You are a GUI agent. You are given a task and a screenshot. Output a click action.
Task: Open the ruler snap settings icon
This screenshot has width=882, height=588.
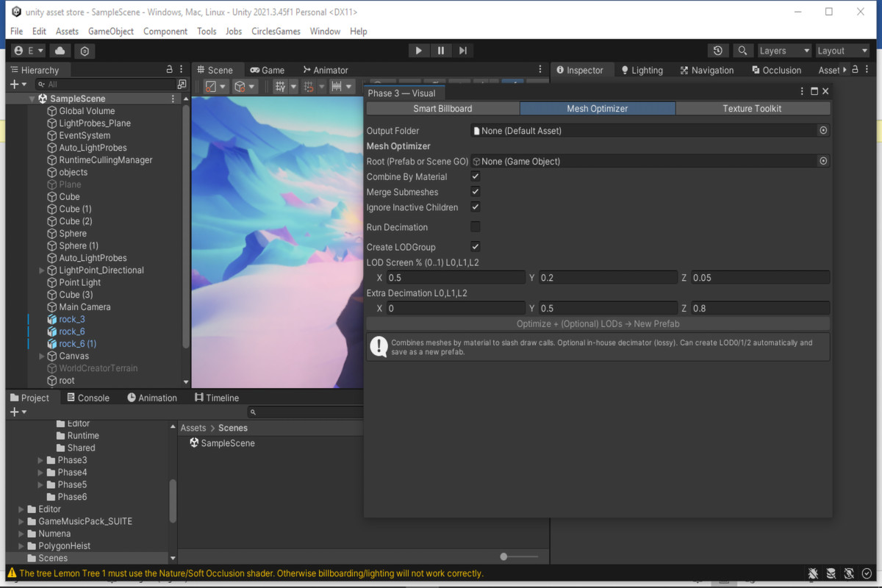[343, 86]
